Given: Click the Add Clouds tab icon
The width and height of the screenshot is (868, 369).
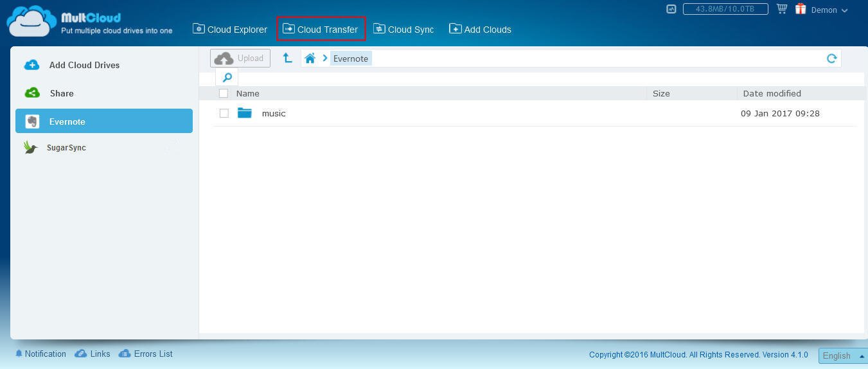Looking at the screenshot, I should tap(455, 29).
